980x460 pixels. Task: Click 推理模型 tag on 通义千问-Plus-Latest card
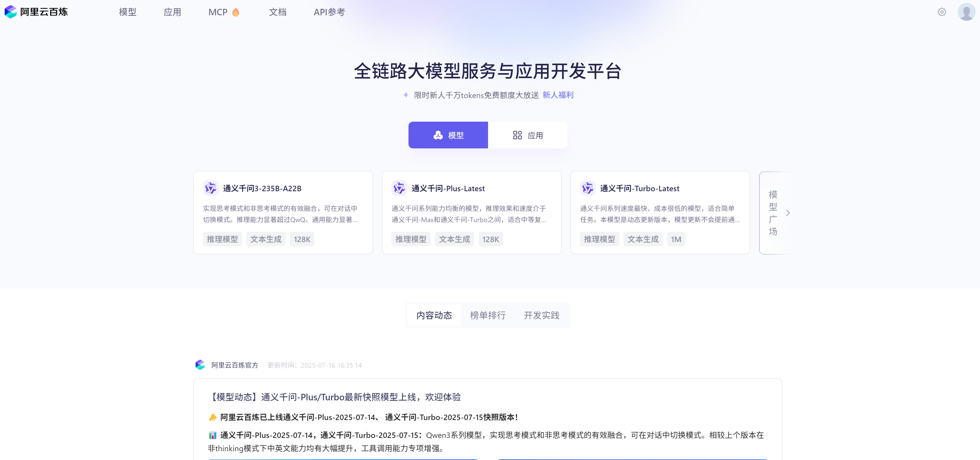coord(411,239)
